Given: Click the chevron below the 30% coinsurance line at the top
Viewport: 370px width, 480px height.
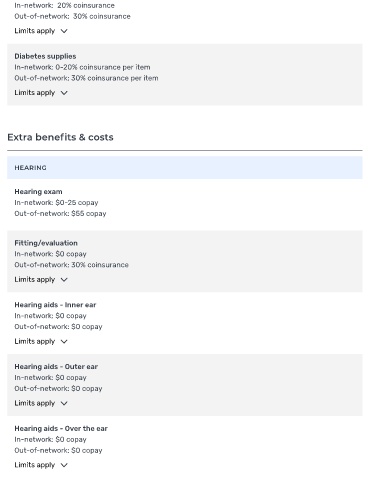Looking at the screenshot, I should pos(64,31).
